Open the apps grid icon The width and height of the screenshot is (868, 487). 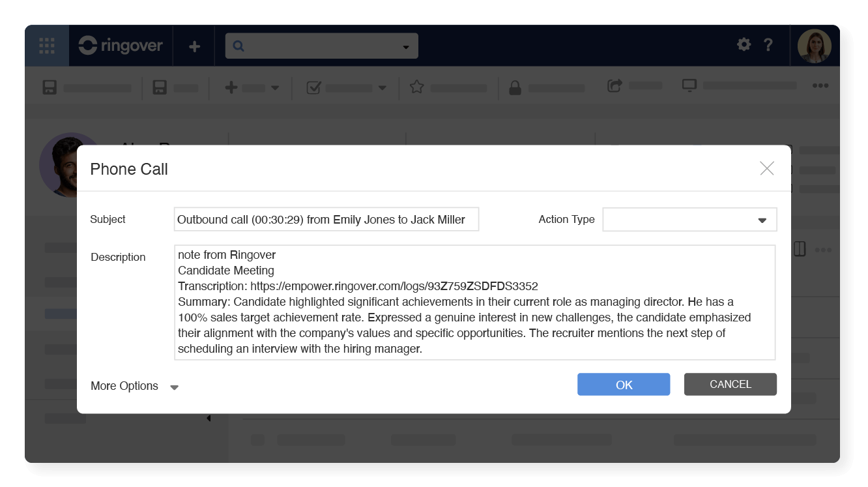pos(46,45)
